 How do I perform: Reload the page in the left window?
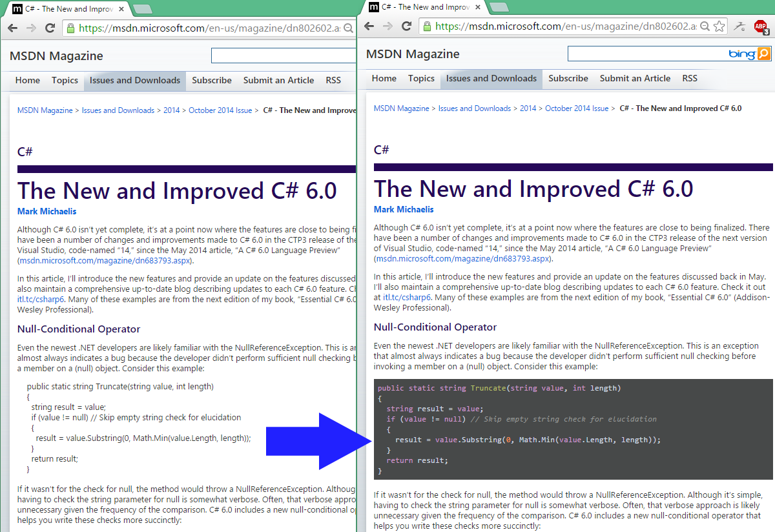[50, 28]
